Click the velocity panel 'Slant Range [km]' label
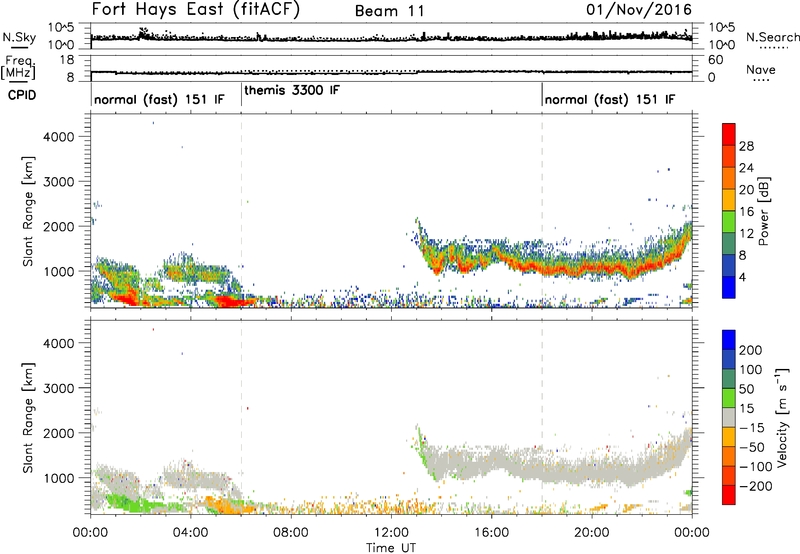800x554 pixels. (x=28, y=418)
